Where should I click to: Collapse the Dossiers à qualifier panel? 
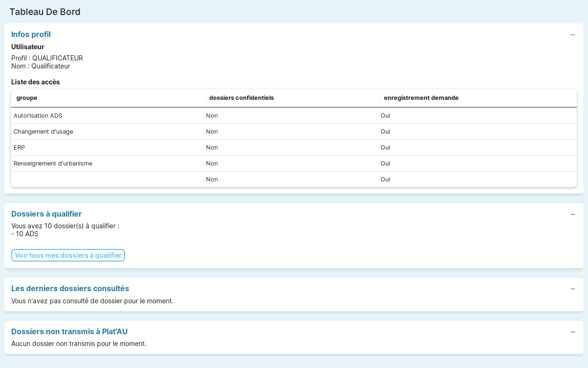(573, 214)
